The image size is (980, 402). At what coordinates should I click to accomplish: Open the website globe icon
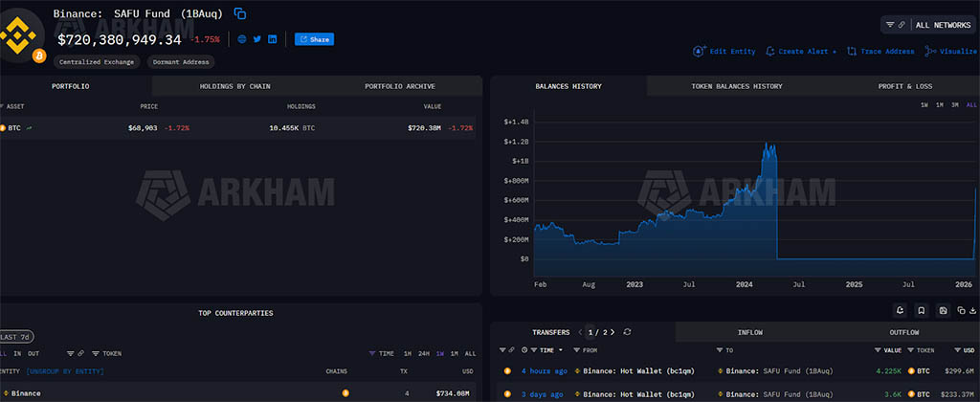242,39
